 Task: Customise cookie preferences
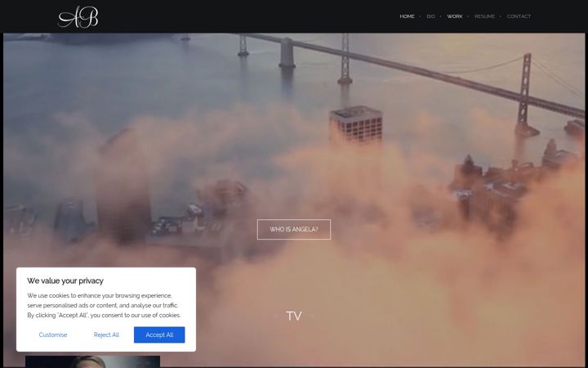[53, 335]
